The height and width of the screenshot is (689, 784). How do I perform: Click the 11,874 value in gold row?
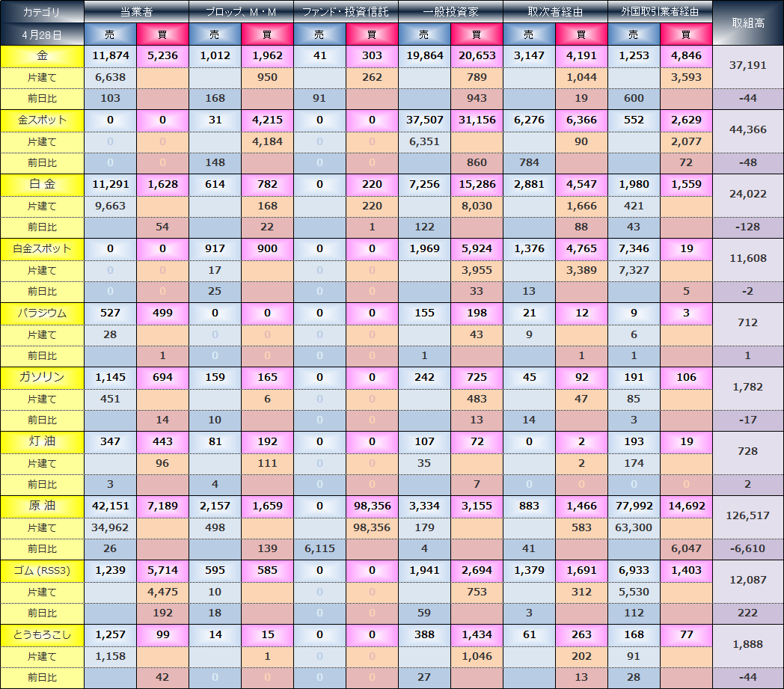(111, 56)
